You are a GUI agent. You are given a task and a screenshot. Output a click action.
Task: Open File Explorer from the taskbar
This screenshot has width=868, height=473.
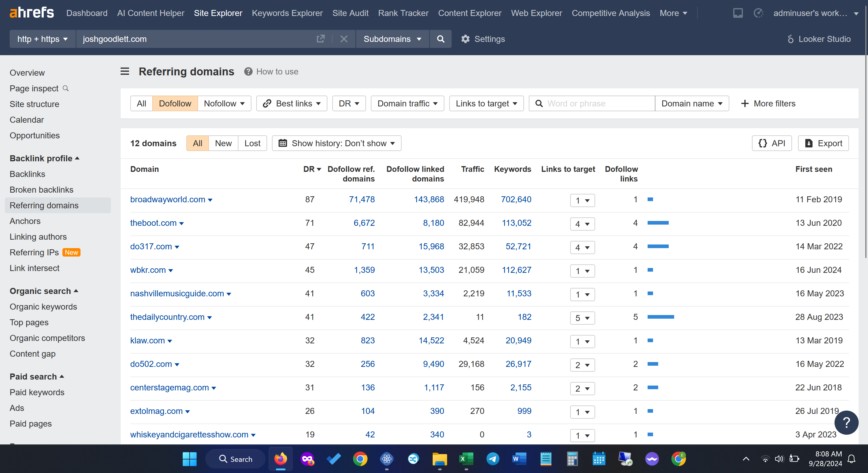440,459
